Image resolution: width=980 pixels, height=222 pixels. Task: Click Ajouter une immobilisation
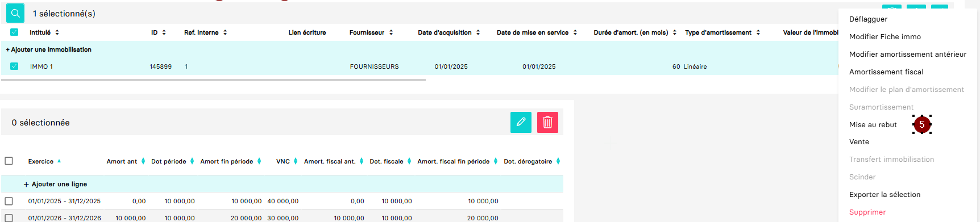point(49,49)
